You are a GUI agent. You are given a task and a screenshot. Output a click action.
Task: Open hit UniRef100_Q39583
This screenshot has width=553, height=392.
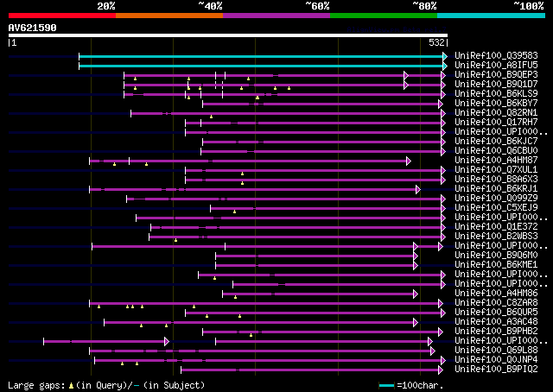[x=496, y=56]
